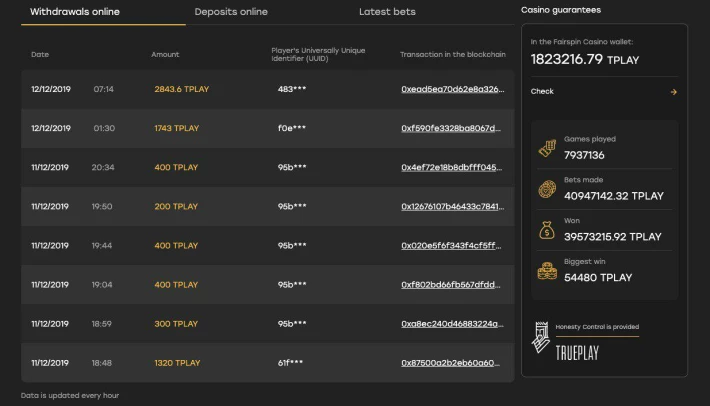Click the Bets made chip icon
The height and width of the screenshot is (406, 710).
click(x=547, y=189)
